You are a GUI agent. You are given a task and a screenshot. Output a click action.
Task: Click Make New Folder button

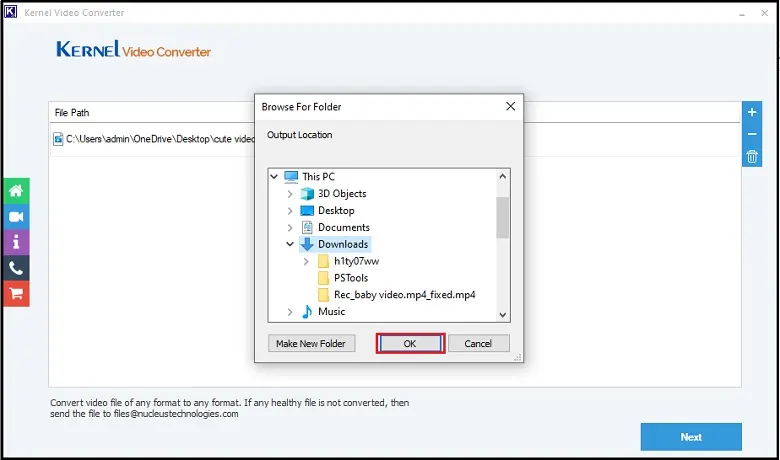[311, 344]
